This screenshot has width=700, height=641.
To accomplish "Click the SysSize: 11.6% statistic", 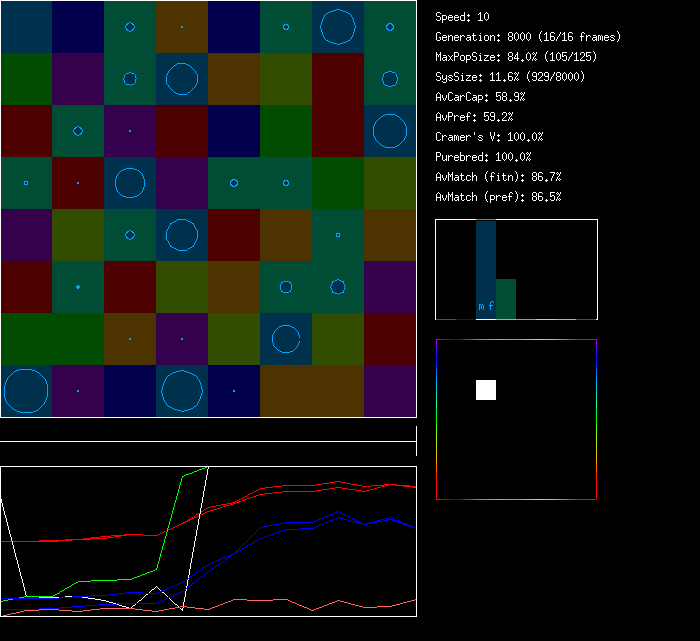I will click(510, 77).
